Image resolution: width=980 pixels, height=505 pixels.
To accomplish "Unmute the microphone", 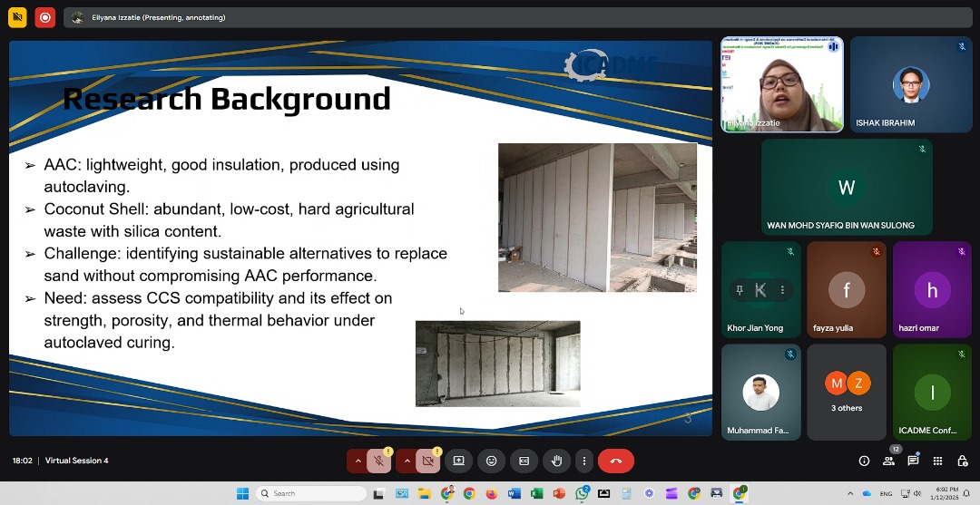I will [x=379, y=461].
